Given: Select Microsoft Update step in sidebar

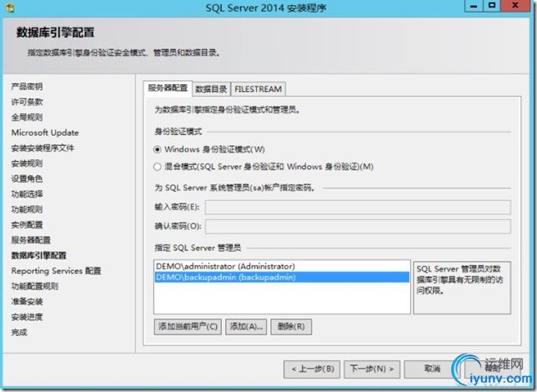Looking at the screenshot, I should click(45, 133).
